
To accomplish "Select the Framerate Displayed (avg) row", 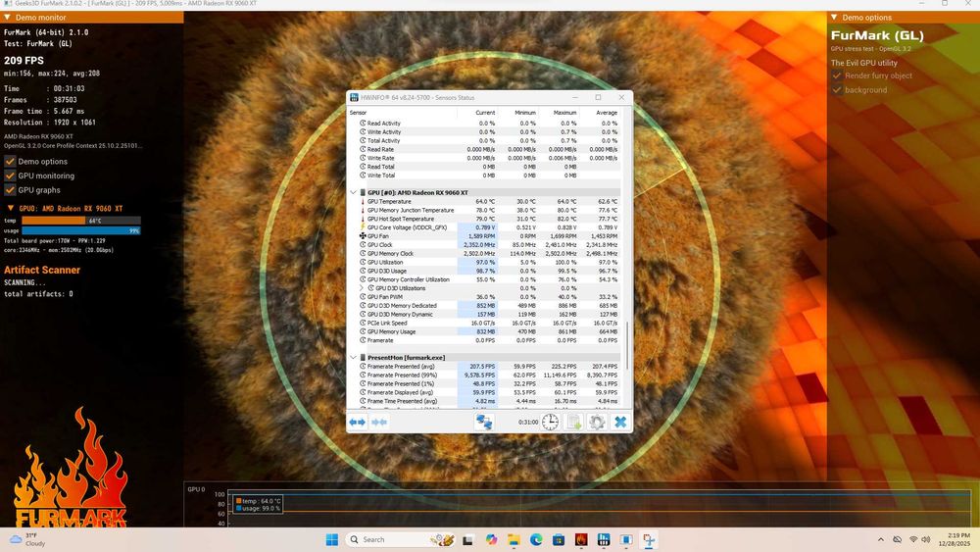I will pyautogui.click(x=485, y=392).
